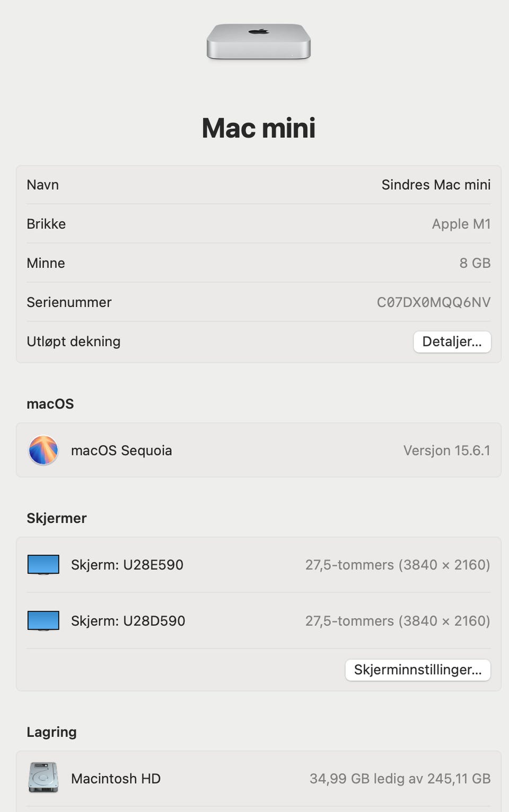Click the U28D590 display icon
This screenshot has height=812, width=509.
pyautogui.click(x=43, y=621)
